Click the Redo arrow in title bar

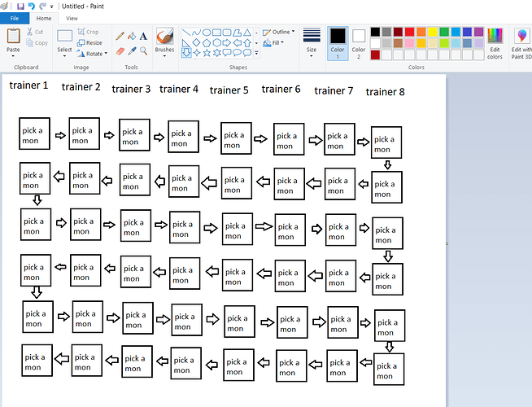pyautogui.click(x=42, y=7)
